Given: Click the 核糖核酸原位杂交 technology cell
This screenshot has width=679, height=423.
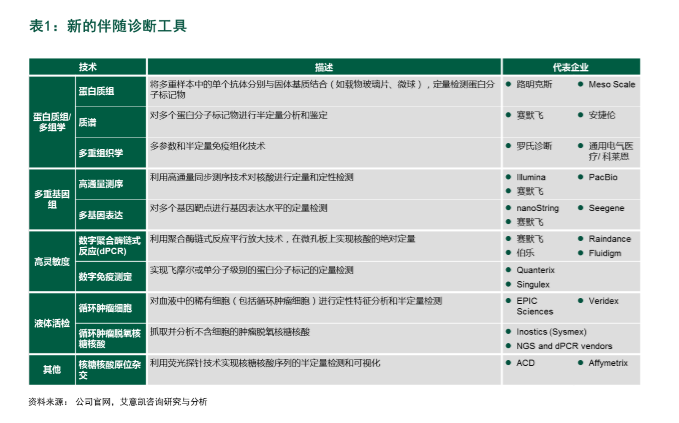Looking at the screenshot, I should tap(110, 368).
